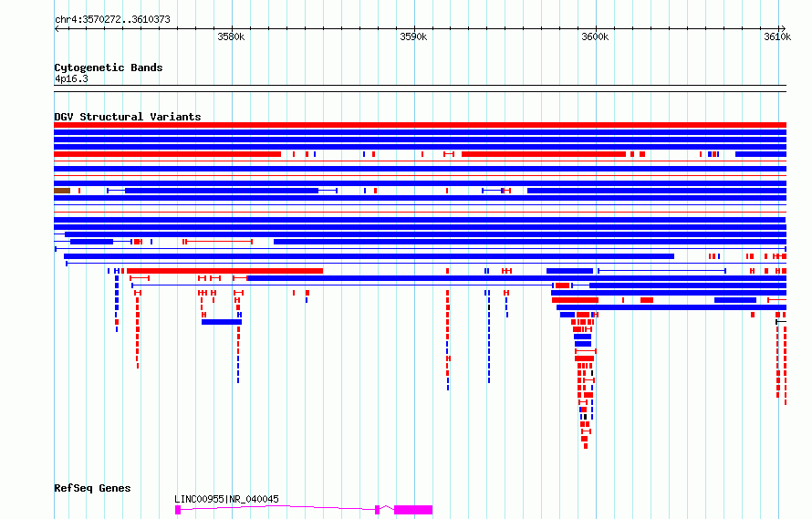This screenshot has width=812, height=519.
Task: Click the brown structural variant bar
Action: tap(62, 191)
